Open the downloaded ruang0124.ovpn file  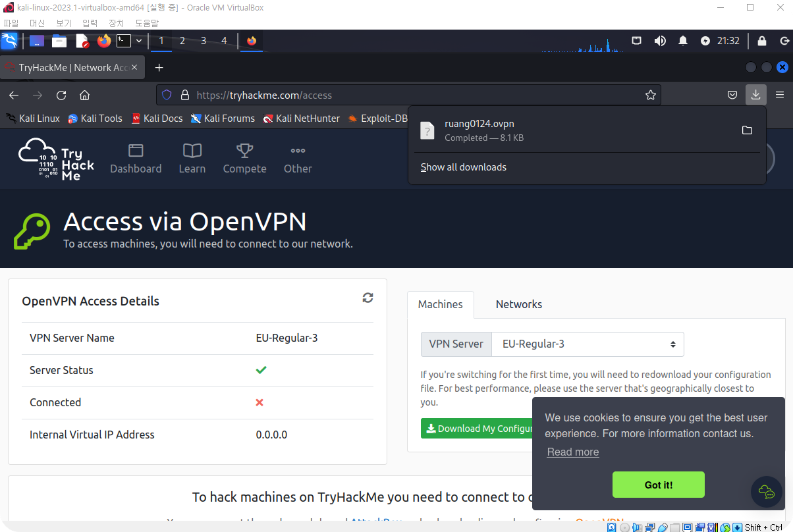pos(573,130)
